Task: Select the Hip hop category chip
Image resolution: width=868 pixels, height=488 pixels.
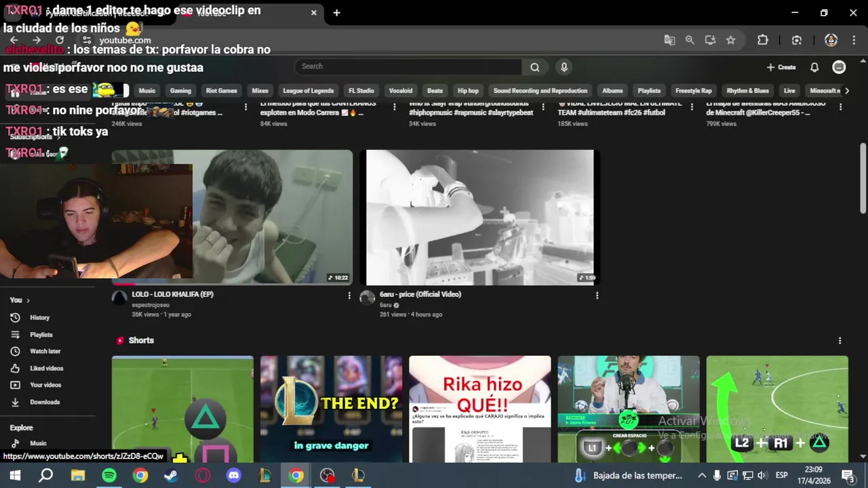Action: pyautogui.click(x=468, y=91)
